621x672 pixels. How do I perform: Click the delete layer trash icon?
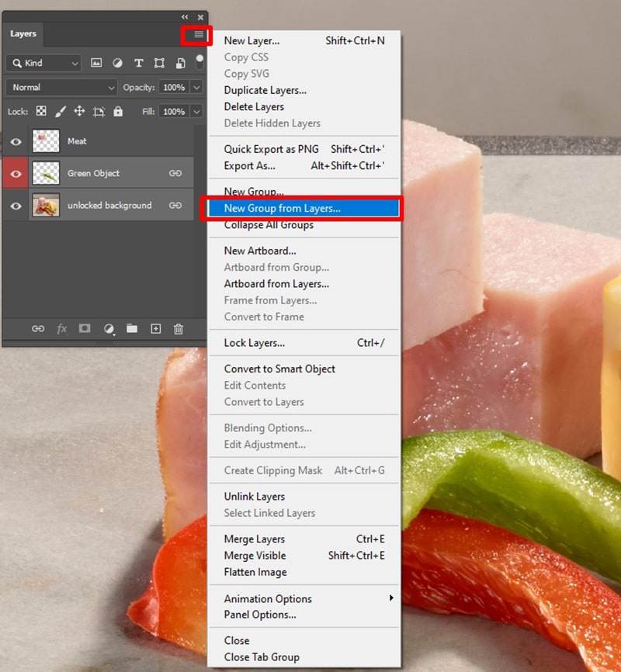179,329
